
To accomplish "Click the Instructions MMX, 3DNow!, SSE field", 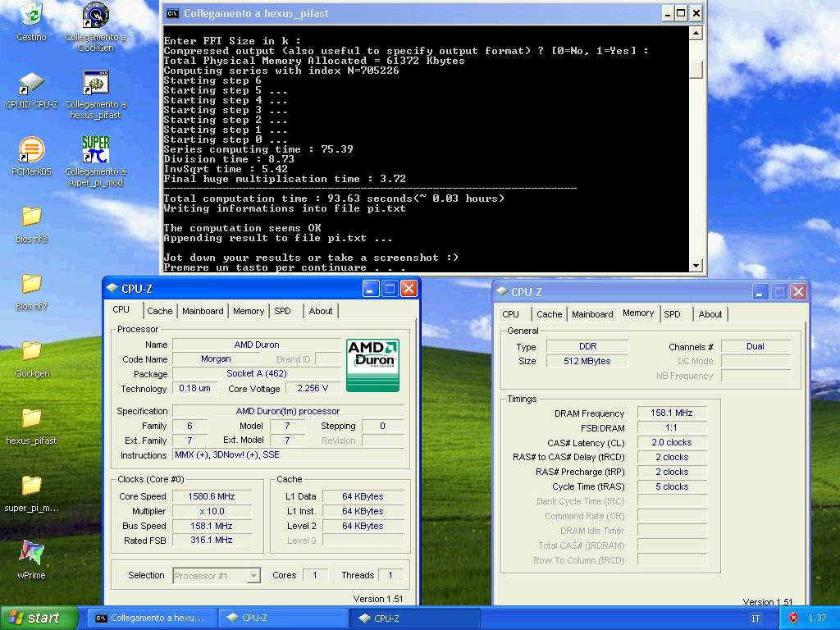I will click(x=288, y=454).
